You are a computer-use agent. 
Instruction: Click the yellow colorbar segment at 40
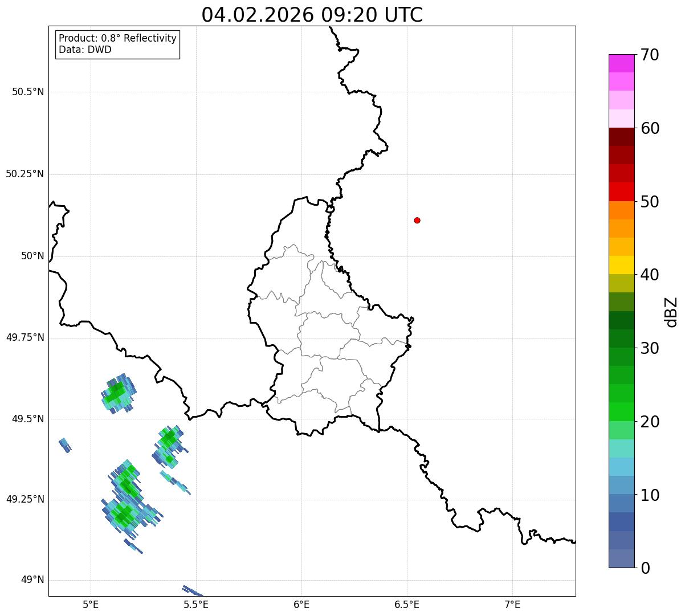(x=621, y=265)
